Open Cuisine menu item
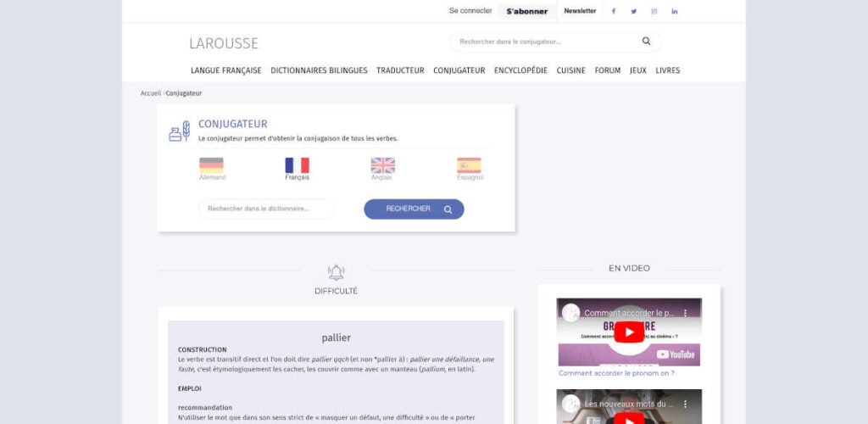 tap(570, 70)
